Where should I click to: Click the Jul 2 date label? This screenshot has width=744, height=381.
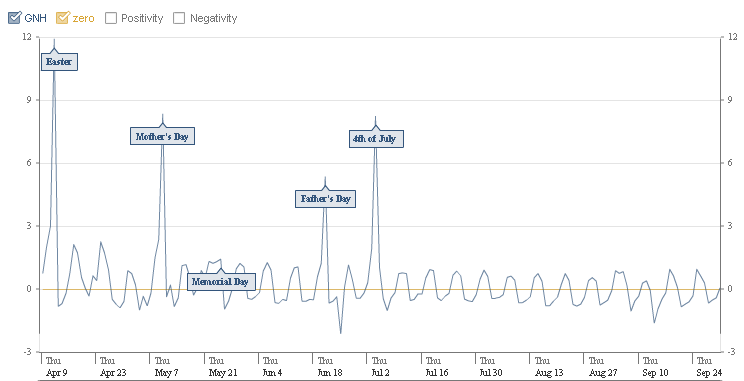tap(380, 373)
